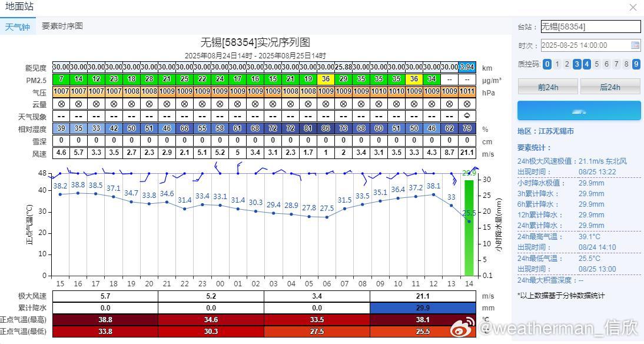Image resolution: width=644 pixels, height=344 pixels.
Task: Click the 38.2 temperature point on the chart
Action: point(61,194)
